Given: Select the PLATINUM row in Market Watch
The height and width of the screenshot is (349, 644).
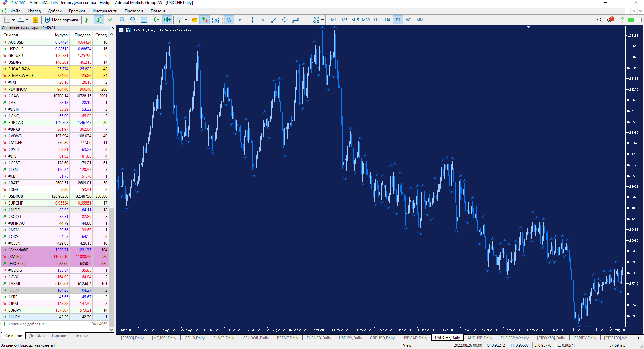Looking at the screenshot, I should pyautogui.click(x=55, y=89).
